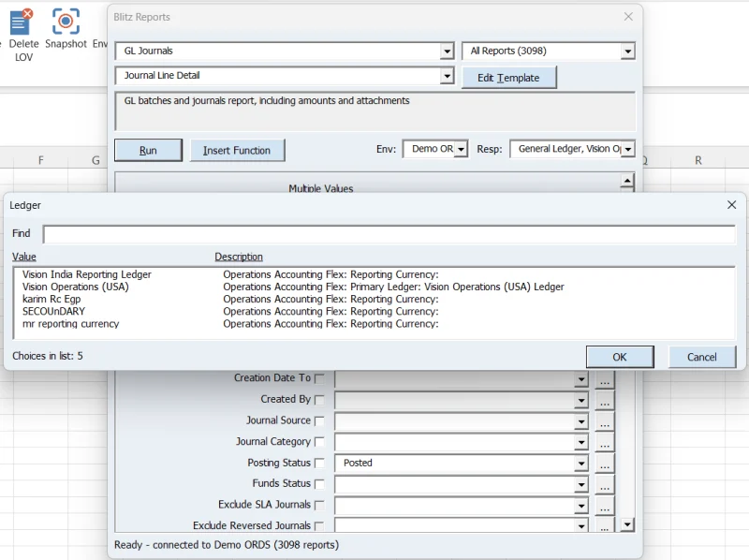Toggle the Journal Source checkbox

tap(319, 421)
